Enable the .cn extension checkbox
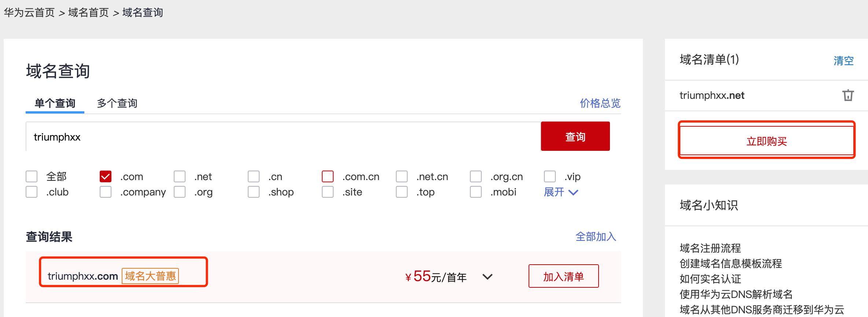 [253, 176]
